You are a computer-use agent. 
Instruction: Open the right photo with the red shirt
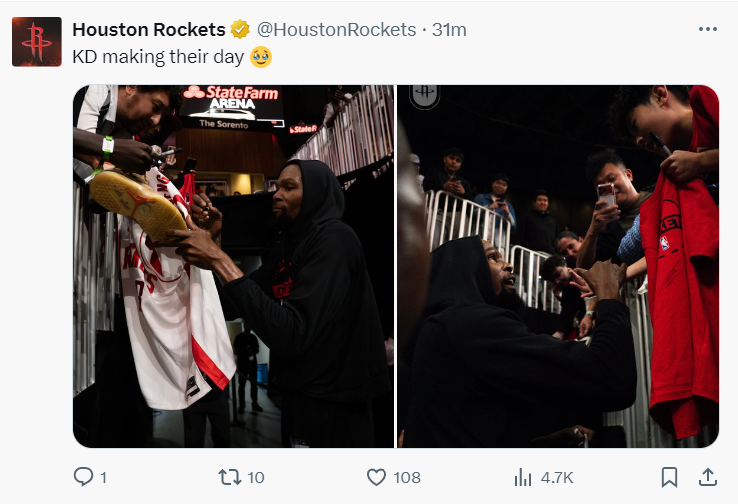[558, 265]
